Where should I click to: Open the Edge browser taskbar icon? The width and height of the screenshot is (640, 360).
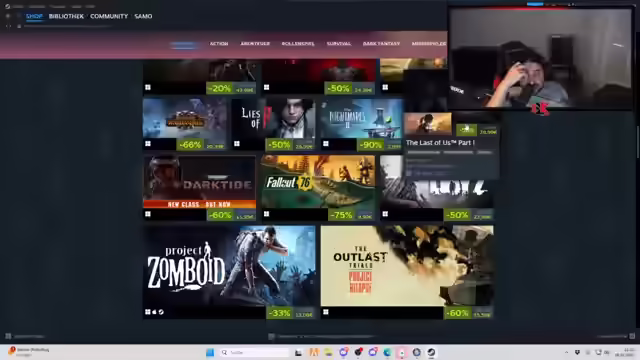(387, 352)
